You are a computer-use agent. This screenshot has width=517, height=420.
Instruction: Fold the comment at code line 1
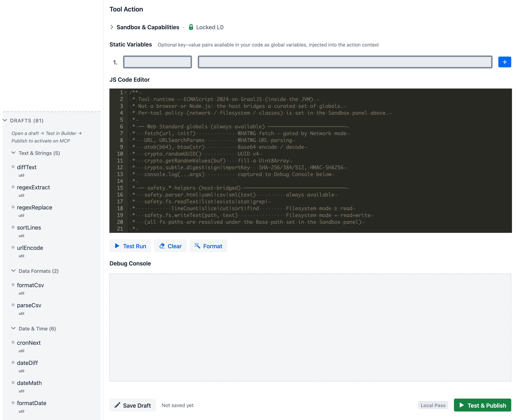(125, 92)
